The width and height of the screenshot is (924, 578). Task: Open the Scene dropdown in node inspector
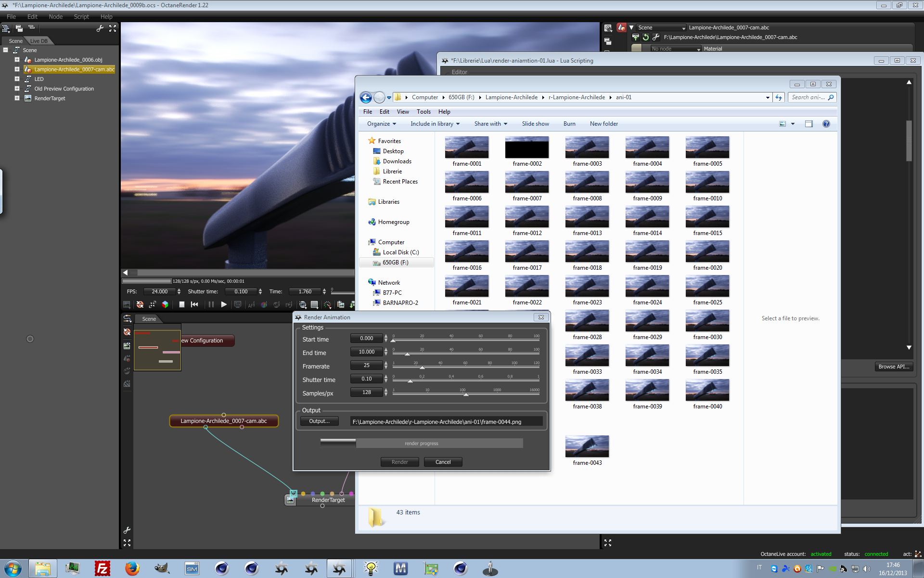[x=661, y=27]
